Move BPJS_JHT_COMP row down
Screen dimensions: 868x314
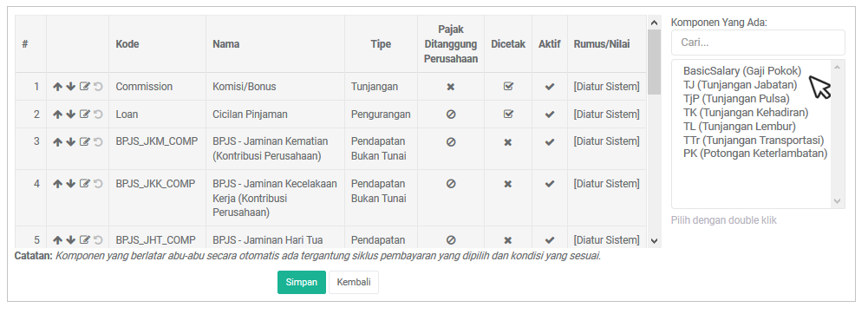(x=71, y=240)
